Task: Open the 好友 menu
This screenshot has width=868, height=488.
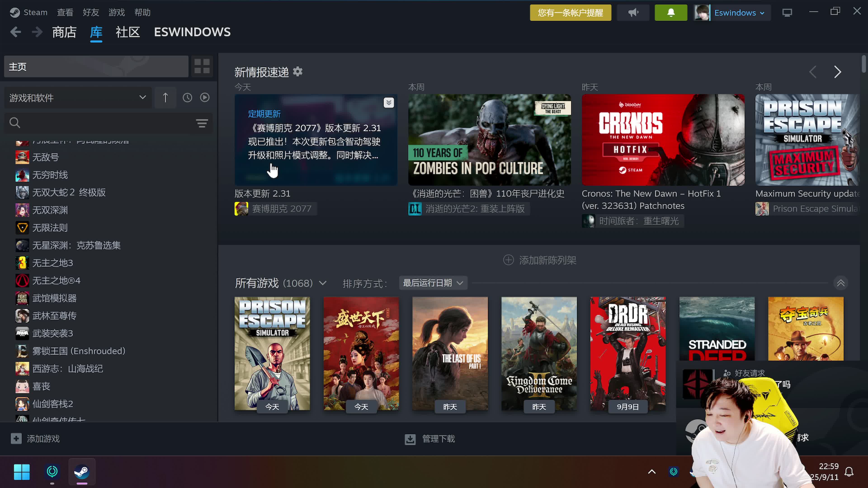Action: tap(91, 12)
